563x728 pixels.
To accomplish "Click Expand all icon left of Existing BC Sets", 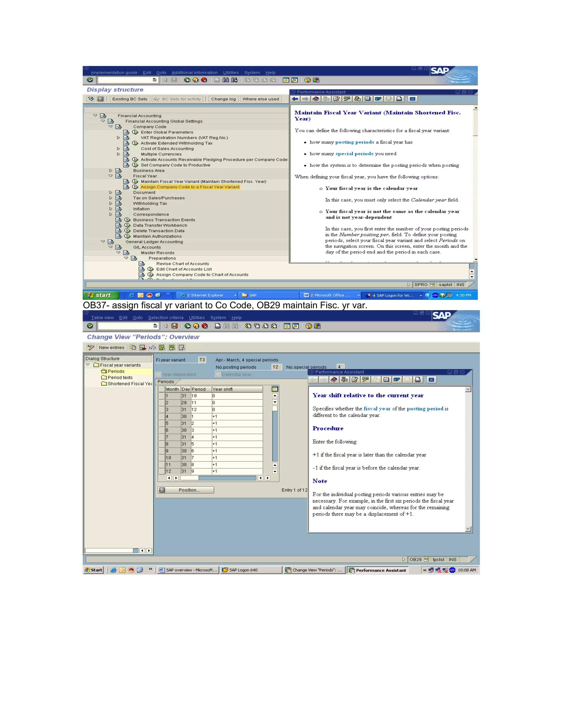I will (91, 99).
